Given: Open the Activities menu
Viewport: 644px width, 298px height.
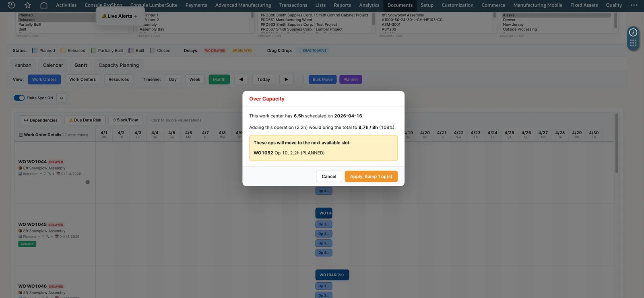Looking at the screenshot, I should pyautogui.click(x=66, y=5).
